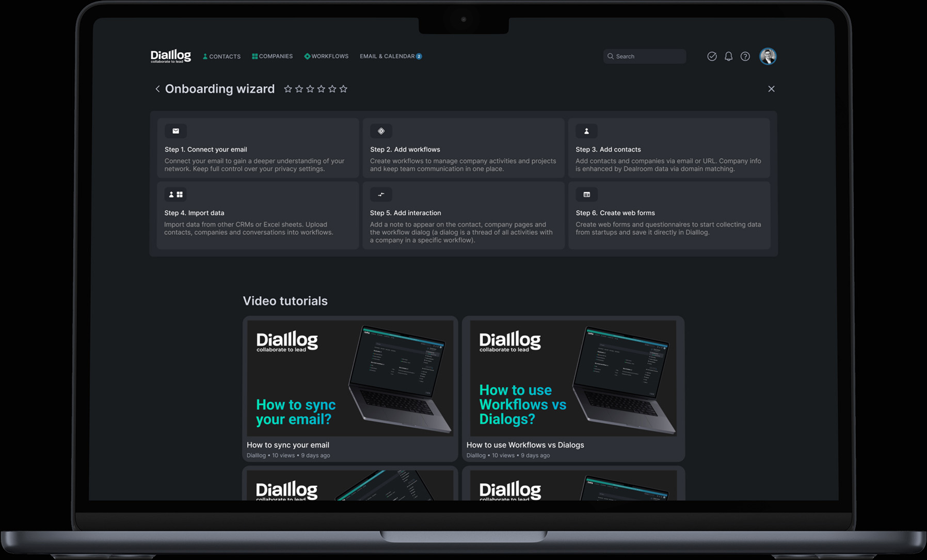Open notifications bell icon
The height and width of the screenshot is (560, 927).
point(728,56)
